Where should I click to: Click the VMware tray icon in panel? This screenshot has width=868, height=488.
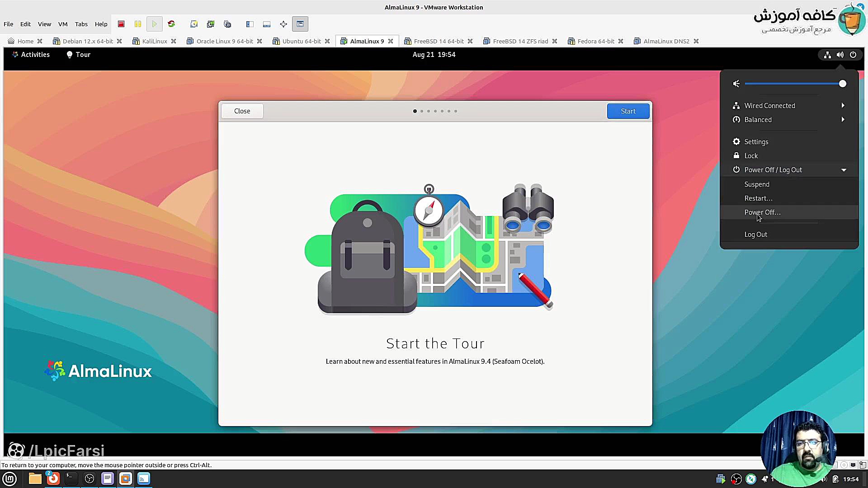pyautogui.click(x=721, y=479)
